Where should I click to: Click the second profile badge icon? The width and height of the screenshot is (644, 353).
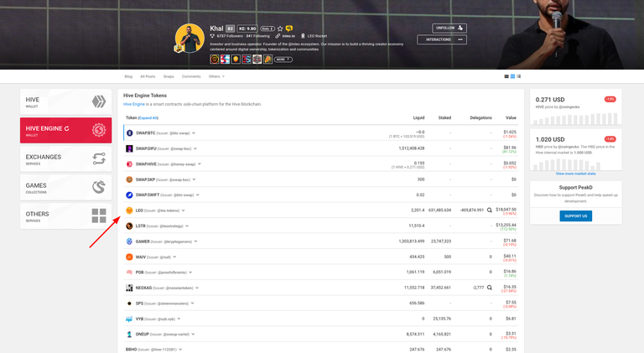(x=225, y=60)
